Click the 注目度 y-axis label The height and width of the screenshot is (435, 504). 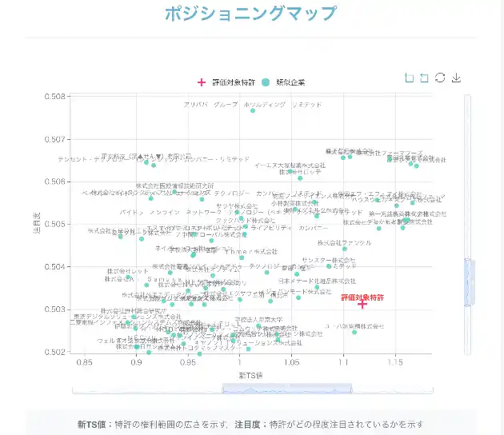click(38, 223)
